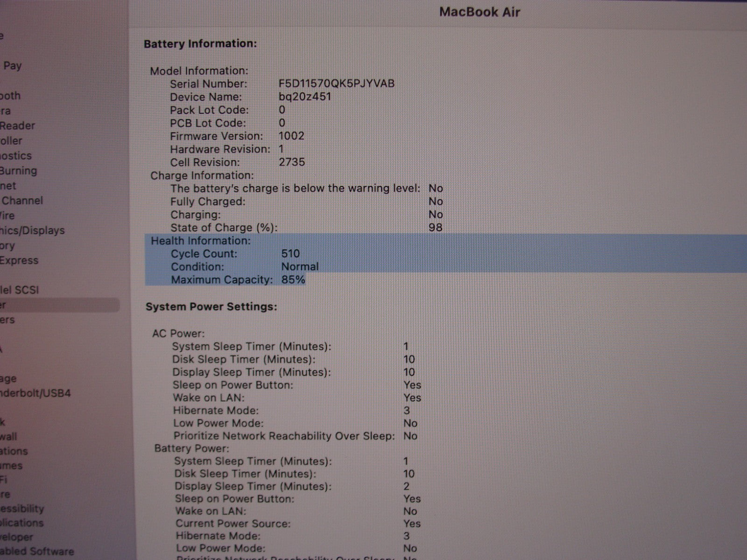The image size is (747, 560).
Task: Select Card Reader in the sidebar
Action: click(x=17, y=126)
